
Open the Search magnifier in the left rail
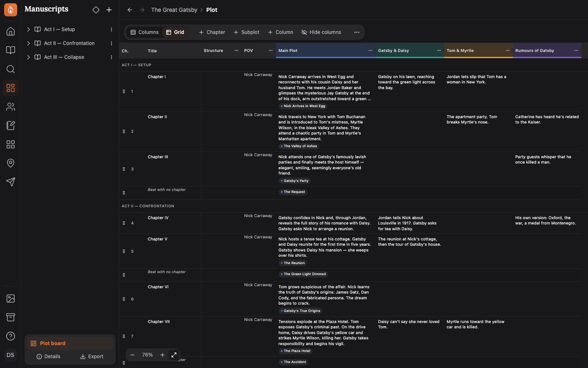point(11,69)
